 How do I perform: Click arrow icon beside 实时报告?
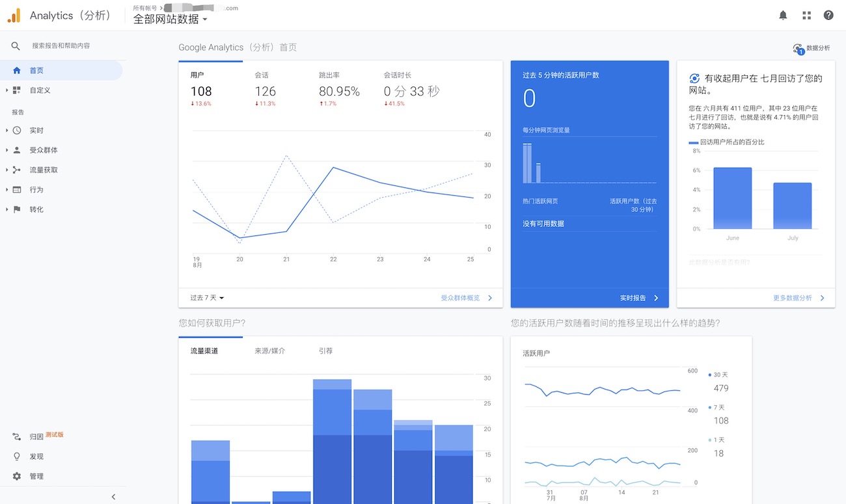(656, 298)
